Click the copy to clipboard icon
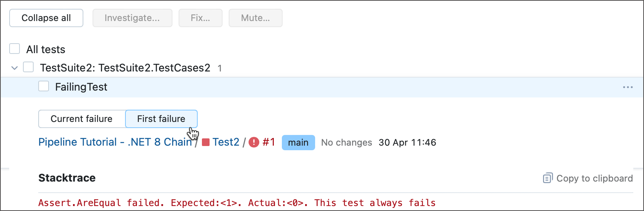644x211 pixels. tap(548, 178)
